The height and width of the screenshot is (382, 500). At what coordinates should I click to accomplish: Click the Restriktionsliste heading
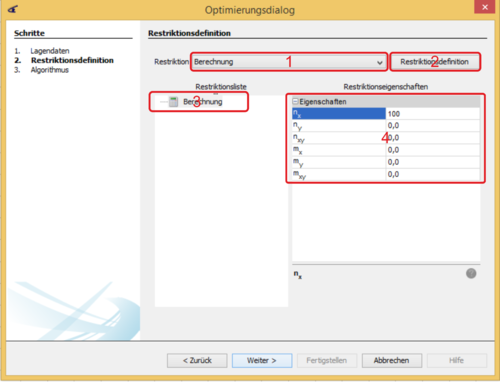point(221,87)
